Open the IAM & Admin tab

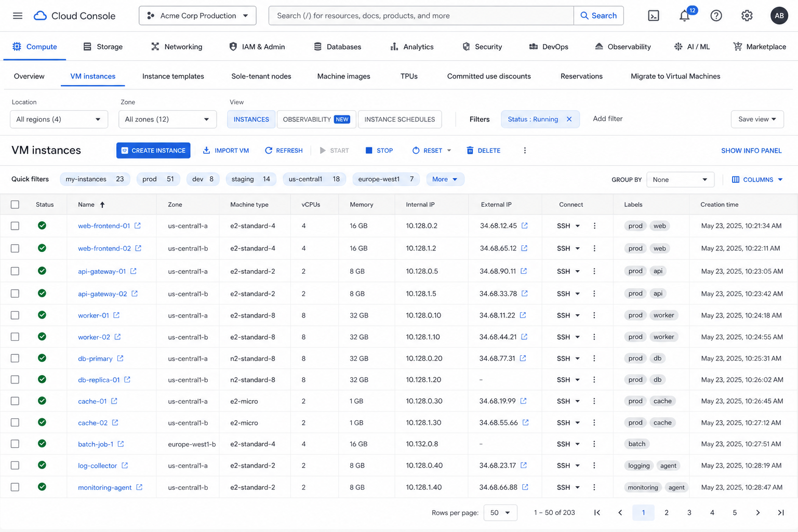tap(257, 47)
